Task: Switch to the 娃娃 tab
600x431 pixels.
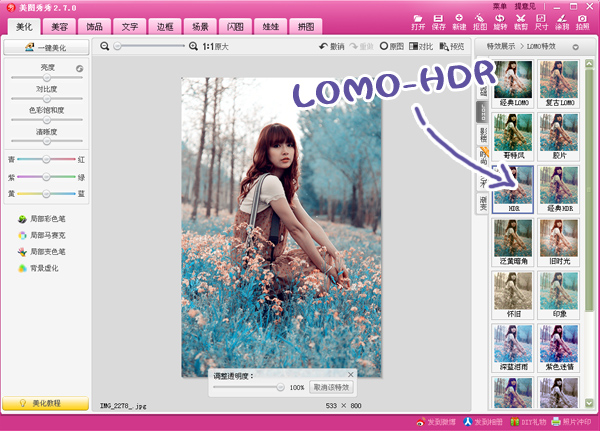Action: tap(271, 27)
